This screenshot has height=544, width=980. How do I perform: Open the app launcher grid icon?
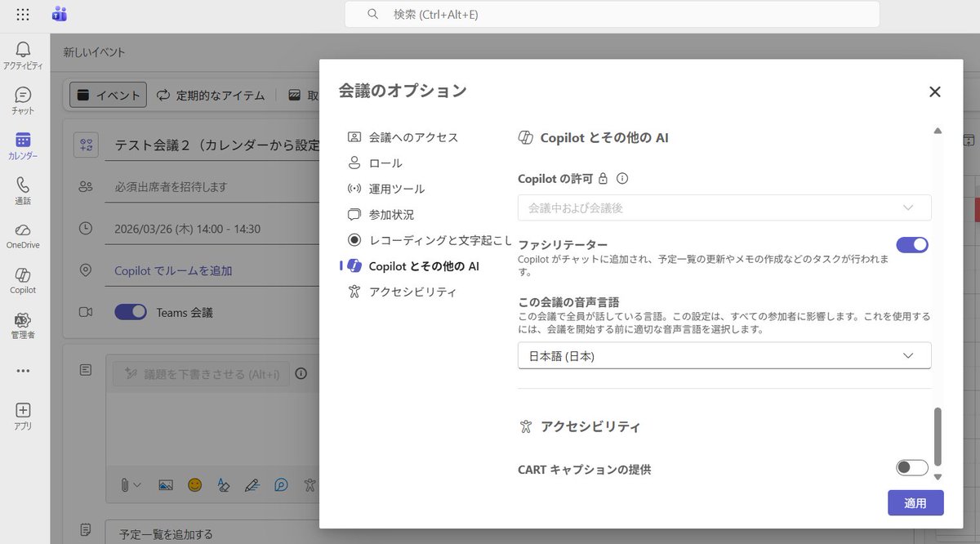23,14
